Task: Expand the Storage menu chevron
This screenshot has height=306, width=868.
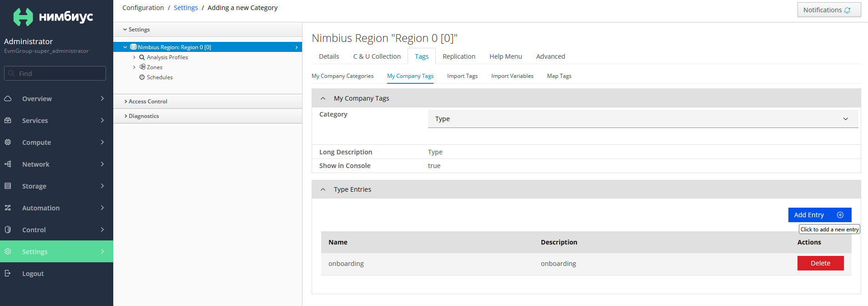Action: (x=102, y=186)
